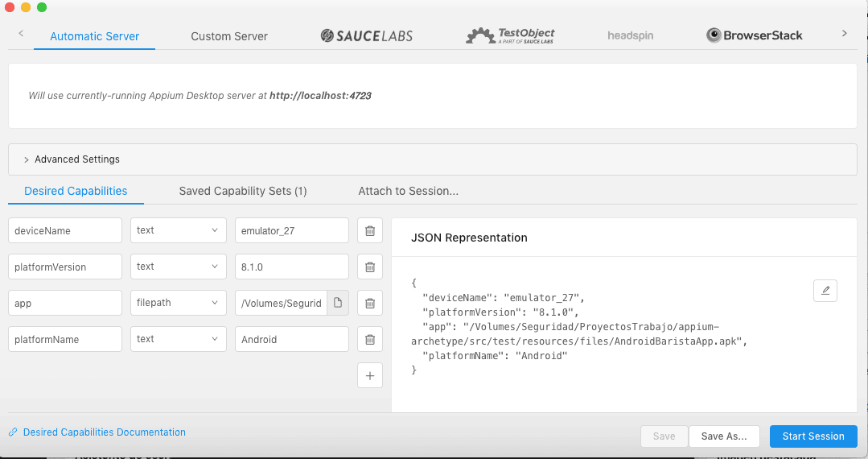Delete the deviceName capability row
Screen dimensions: 868x459
tap(370, 230)
